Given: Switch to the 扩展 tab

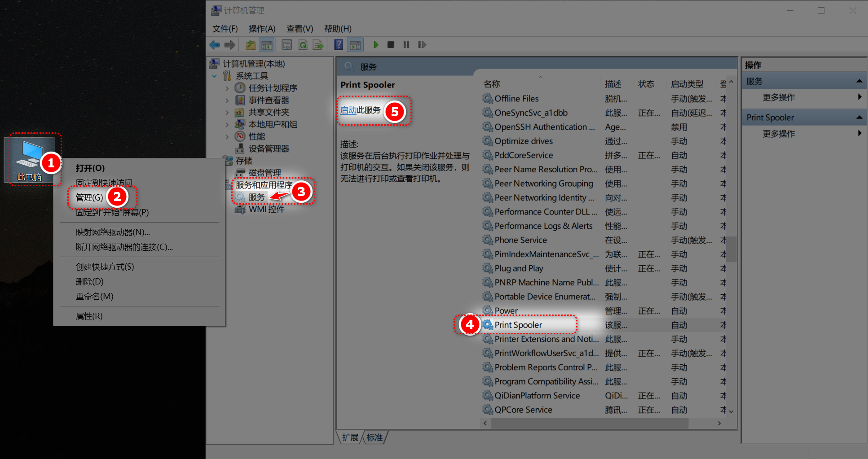Looking at the screenshot, I should (x=350, y=437).
